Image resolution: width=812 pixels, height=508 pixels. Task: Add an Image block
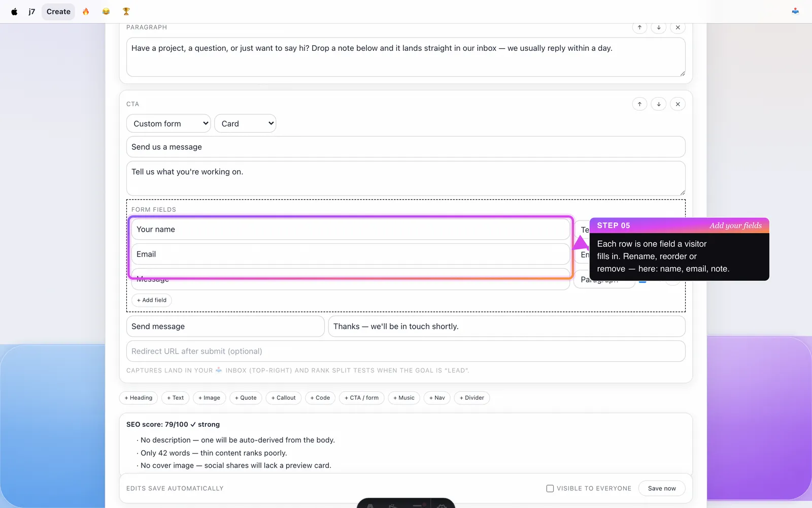click(209, 398)
